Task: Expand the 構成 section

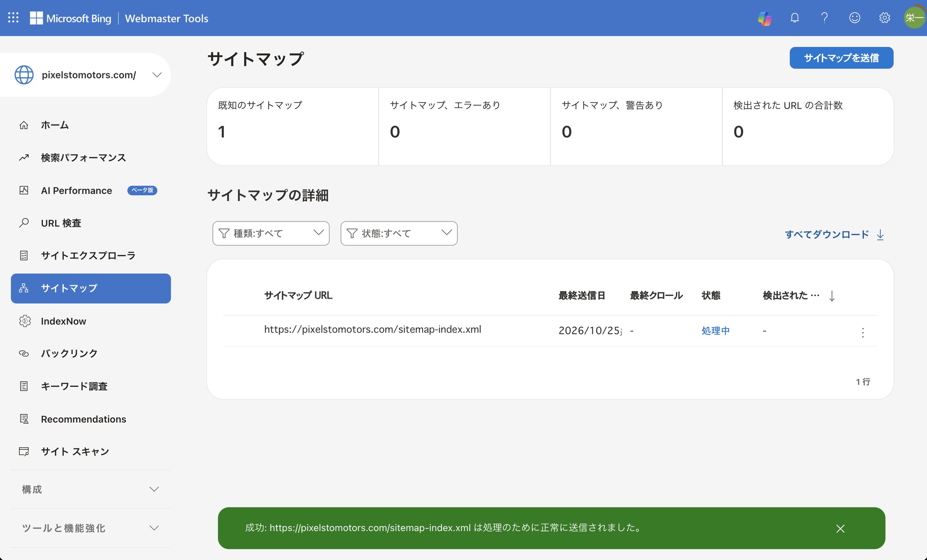Action: pos(91,489)
